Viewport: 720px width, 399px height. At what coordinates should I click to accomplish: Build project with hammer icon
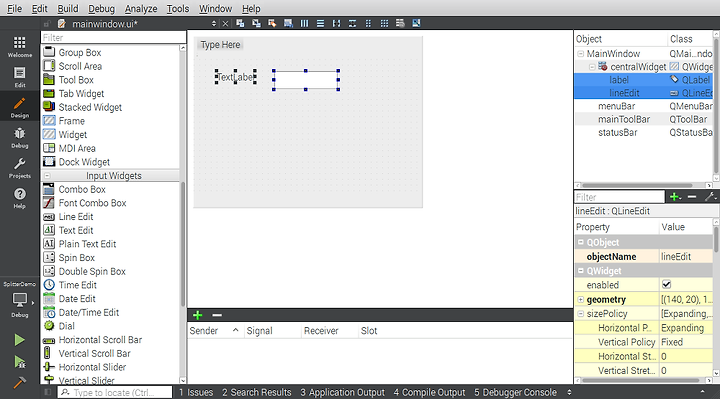(19, 382)
